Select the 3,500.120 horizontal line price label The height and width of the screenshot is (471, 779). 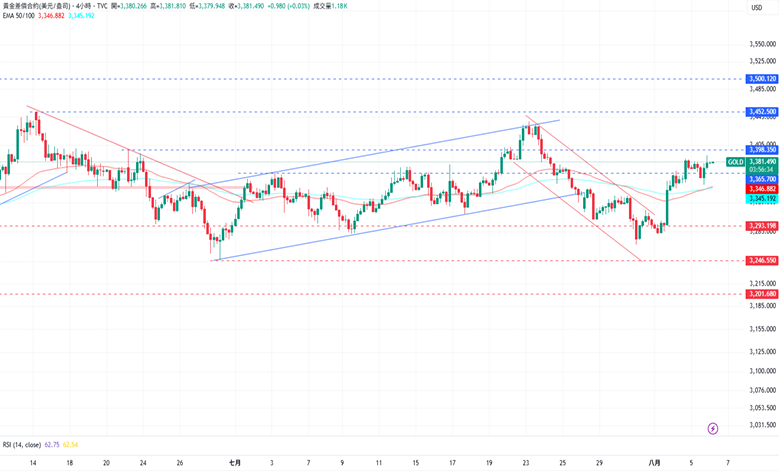[x=762, y=79]
